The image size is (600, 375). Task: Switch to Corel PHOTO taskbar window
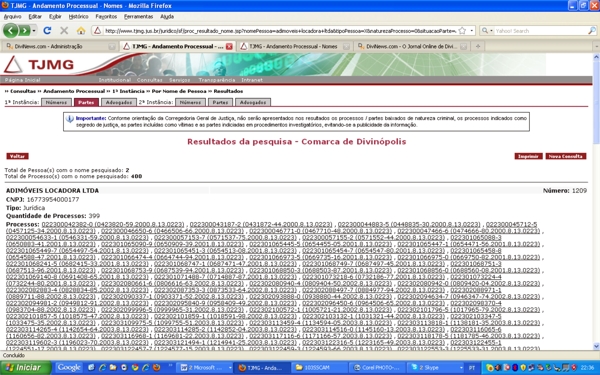tap(377, 368)
